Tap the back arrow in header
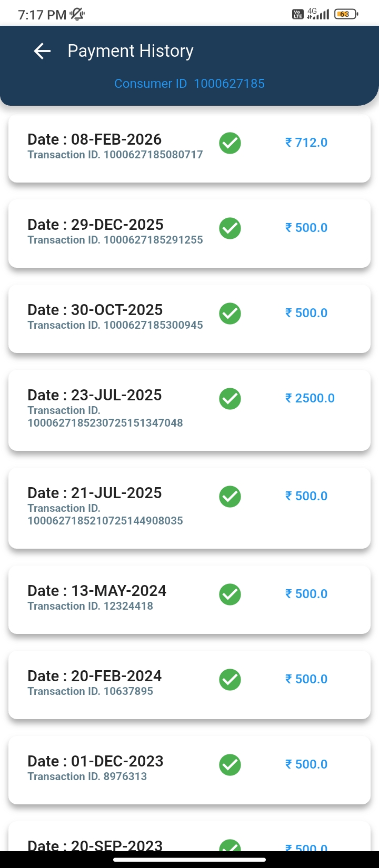379x868 pixels. 42,51
